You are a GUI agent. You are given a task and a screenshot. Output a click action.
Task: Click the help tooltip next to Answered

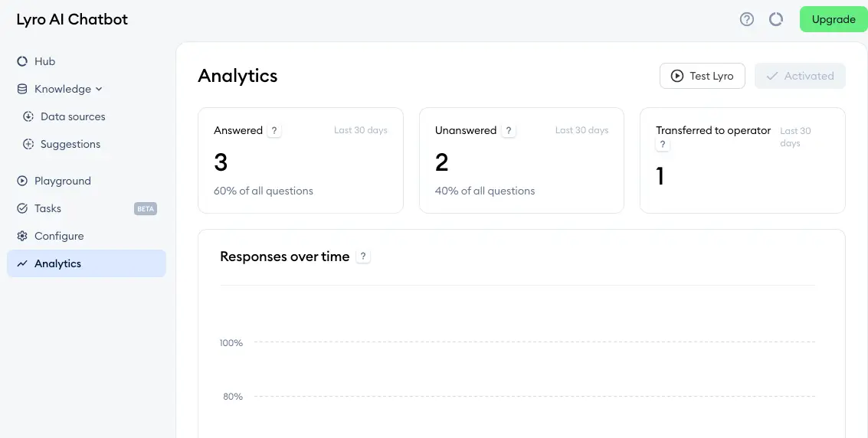pyautogui.click(x=274, y=130)
